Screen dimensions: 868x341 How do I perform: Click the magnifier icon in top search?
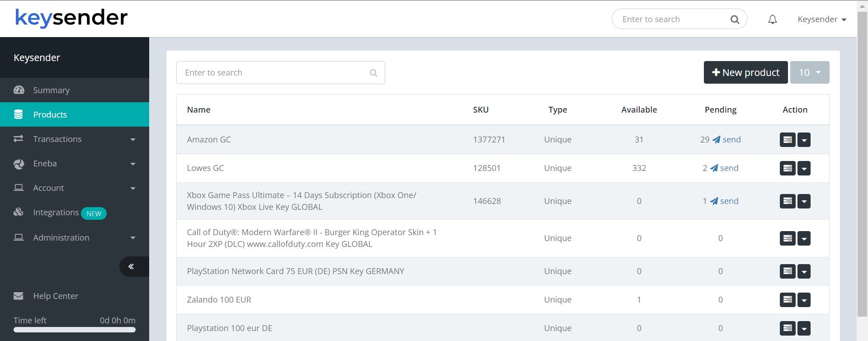coord(735,19)
